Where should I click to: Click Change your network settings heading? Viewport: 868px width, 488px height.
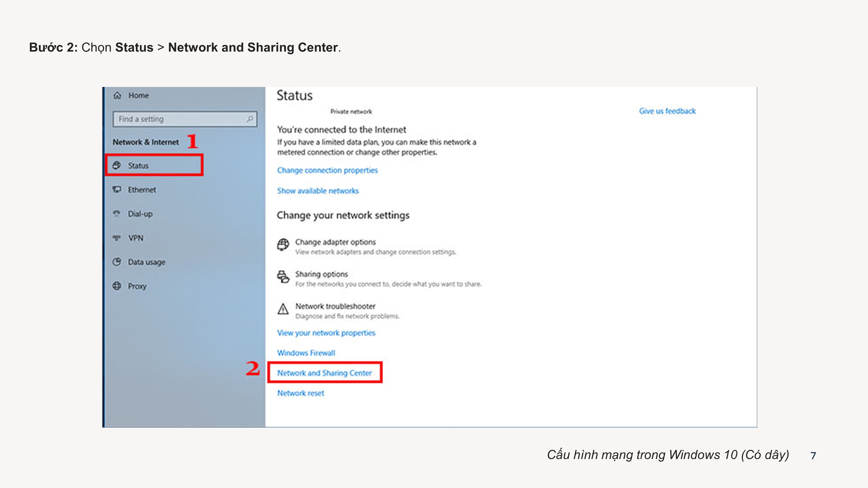point(343,215)
